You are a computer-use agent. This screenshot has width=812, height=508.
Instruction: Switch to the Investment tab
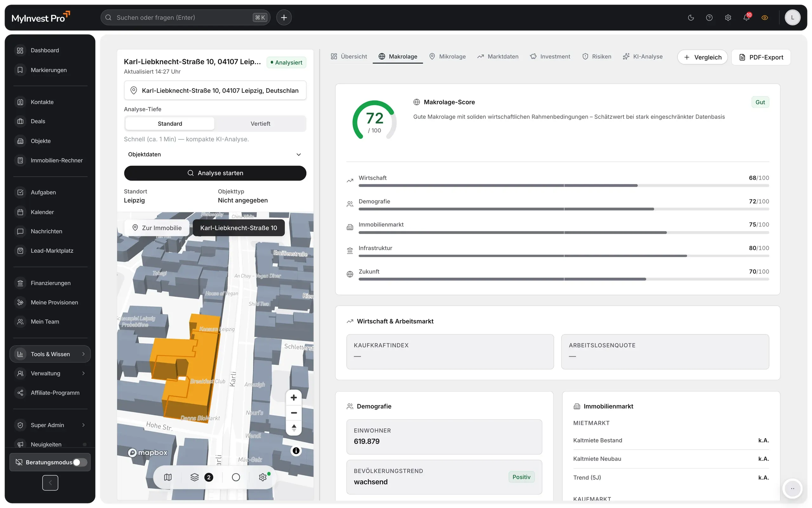tap(550, 57)
